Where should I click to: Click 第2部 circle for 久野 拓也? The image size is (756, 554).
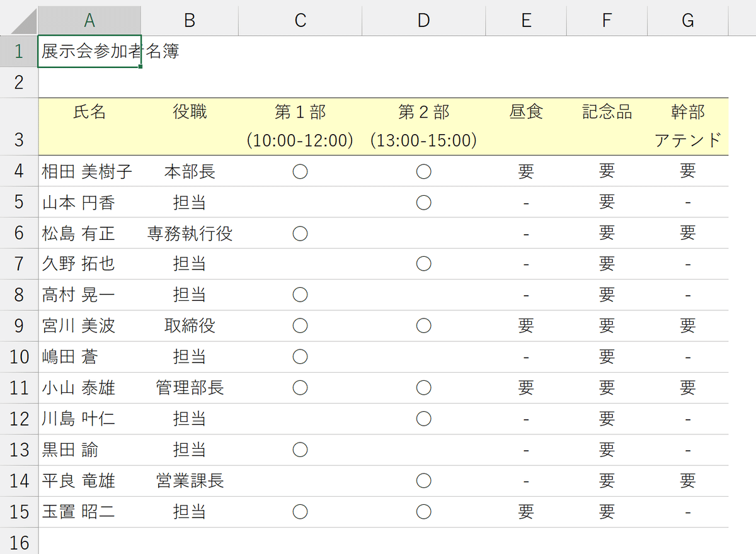[x=423, y=264]
